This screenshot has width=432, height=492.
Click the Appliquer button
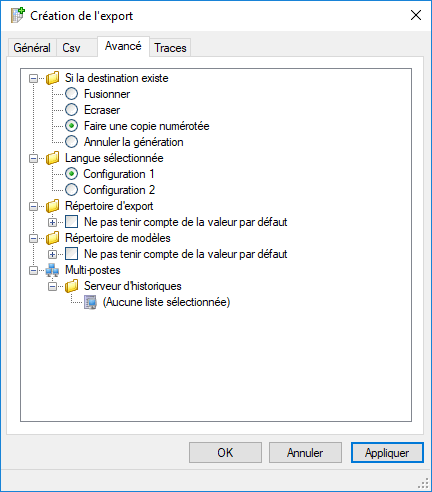pos(387,453)
